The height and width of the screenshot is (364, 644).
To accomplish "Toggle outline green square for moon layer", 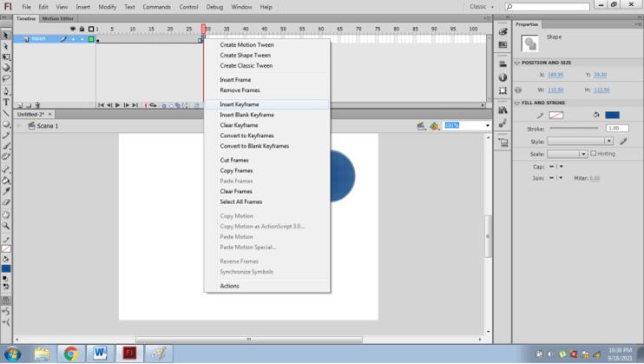I will point(91,39).
